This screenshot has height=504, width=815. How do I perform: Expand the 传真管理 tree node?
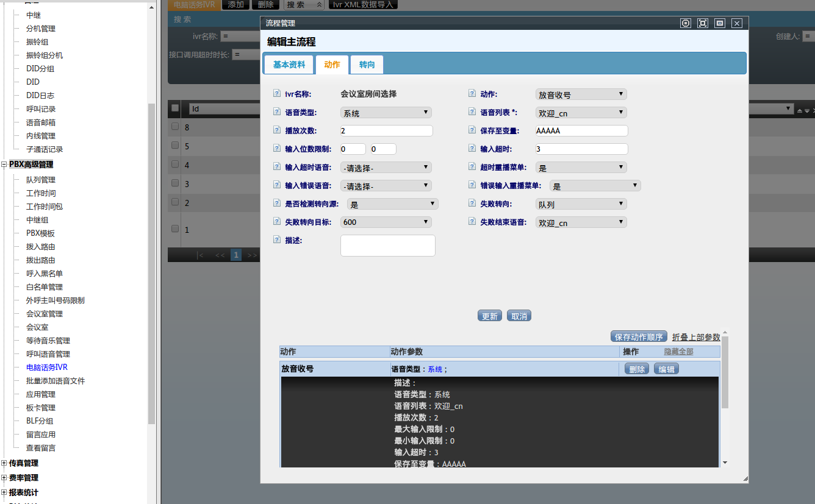pos(5,463)
